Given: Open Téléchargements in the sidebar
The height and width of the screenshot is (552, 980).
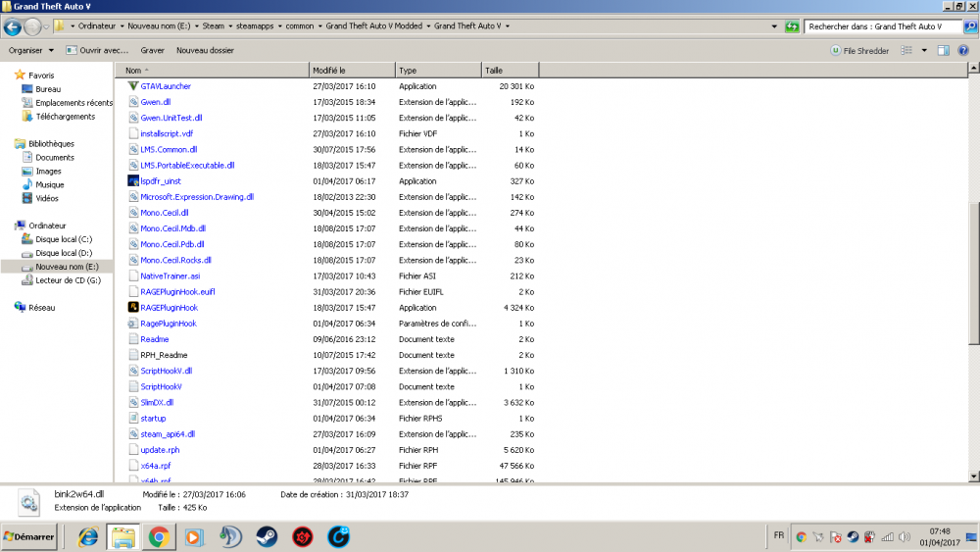Looking at the screenshot, I should [x=65, y=117].
